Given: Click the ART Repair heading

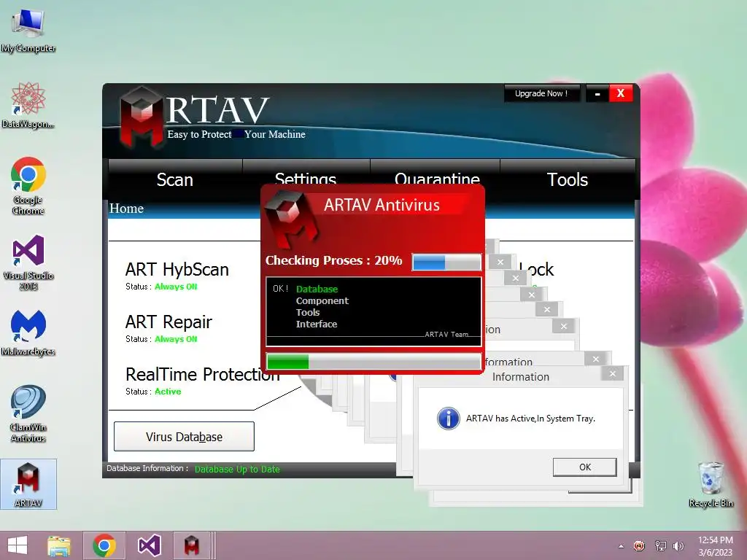Looking at the screenshot, I should coord(169,322).
